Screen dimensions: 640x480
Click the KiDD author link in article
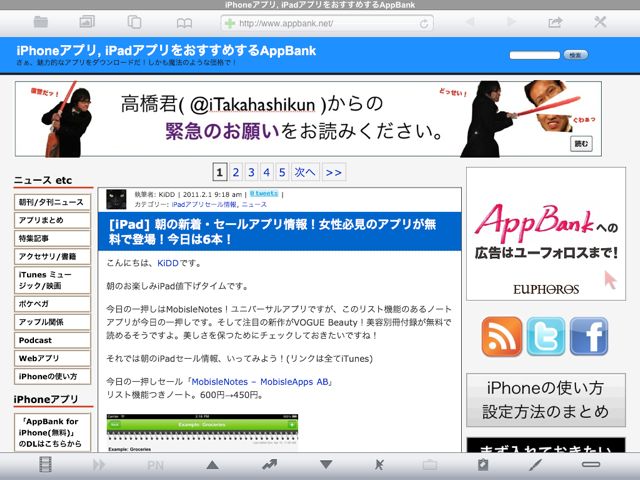pos(168,263)
